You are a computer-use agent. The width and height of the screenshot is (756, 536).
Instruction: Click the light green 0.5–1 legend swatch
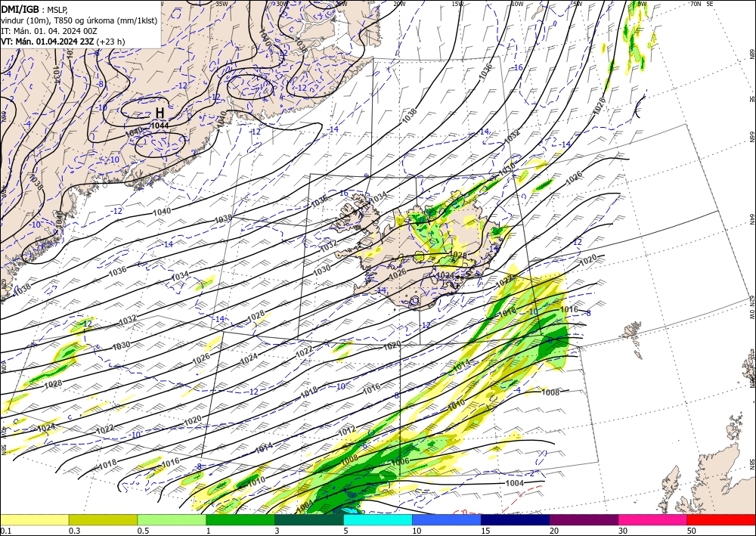172,519
